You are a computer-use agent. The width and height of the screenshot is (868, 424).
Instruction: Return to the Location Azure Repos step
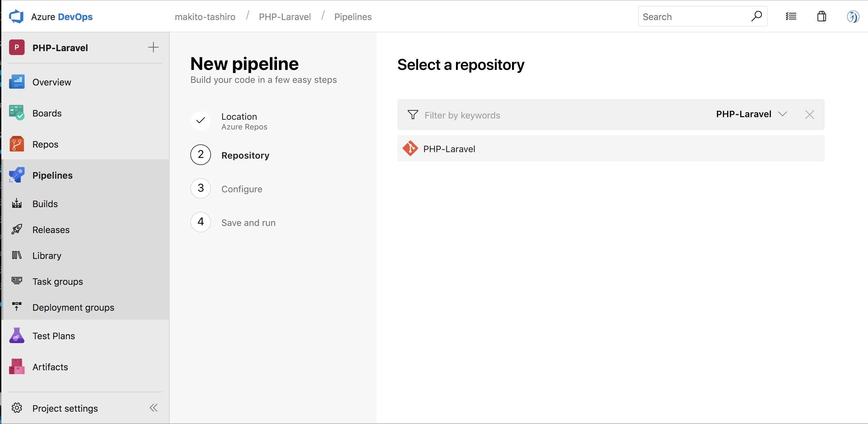(244, 121)
